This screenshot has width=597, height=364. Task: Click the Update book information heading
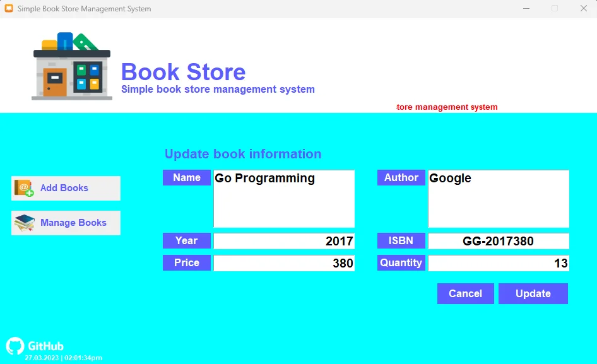tap(243, 154)
